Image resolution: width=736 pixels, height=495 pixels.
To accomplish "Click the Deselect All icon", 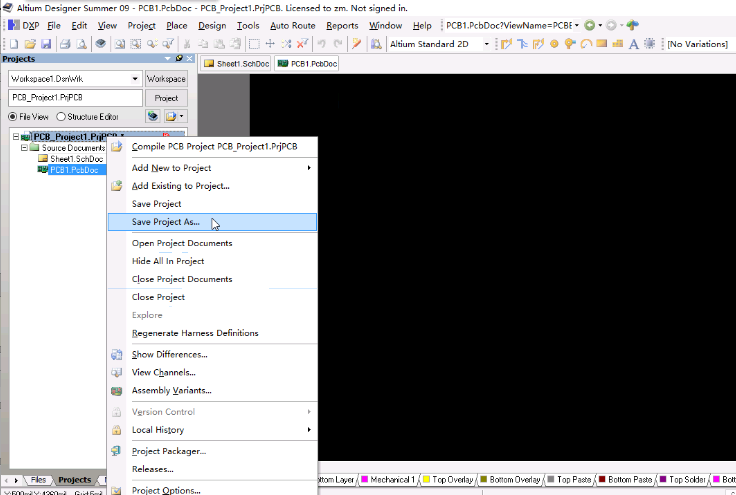I will (x=286, y=44).
